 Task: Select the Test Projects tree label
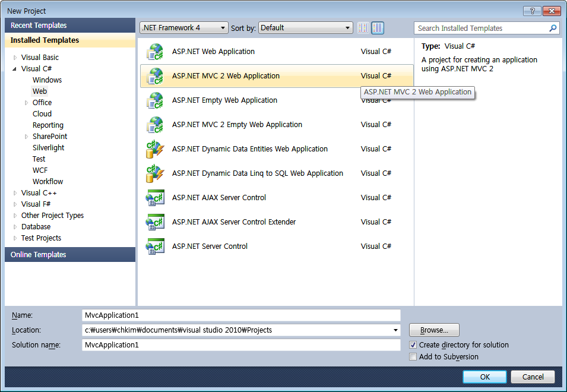(x=41, y=238)
